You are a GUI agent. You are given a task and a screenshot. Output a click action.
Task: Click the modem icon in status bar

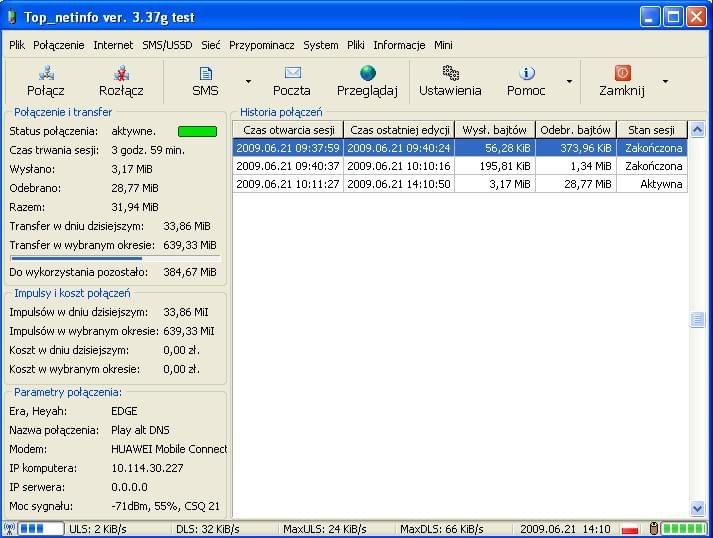pyautogui.click(x=653, y=529)
